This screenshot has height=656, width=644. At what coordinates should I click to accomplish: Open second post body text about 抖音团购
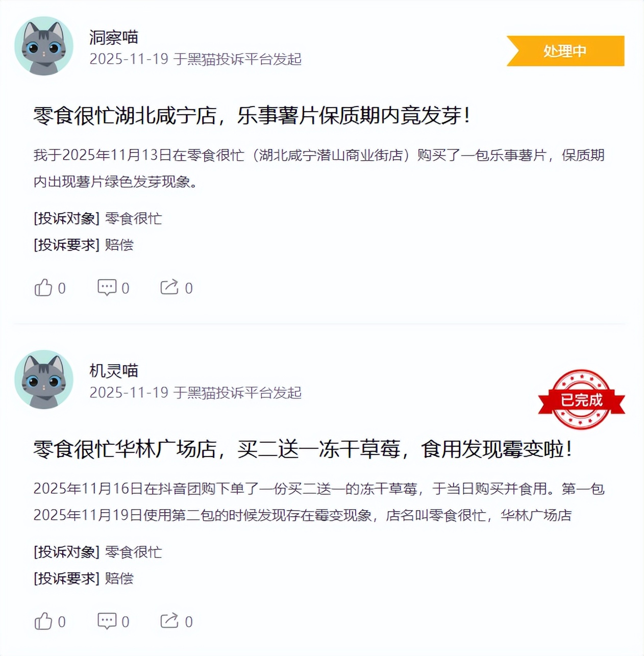319,502
